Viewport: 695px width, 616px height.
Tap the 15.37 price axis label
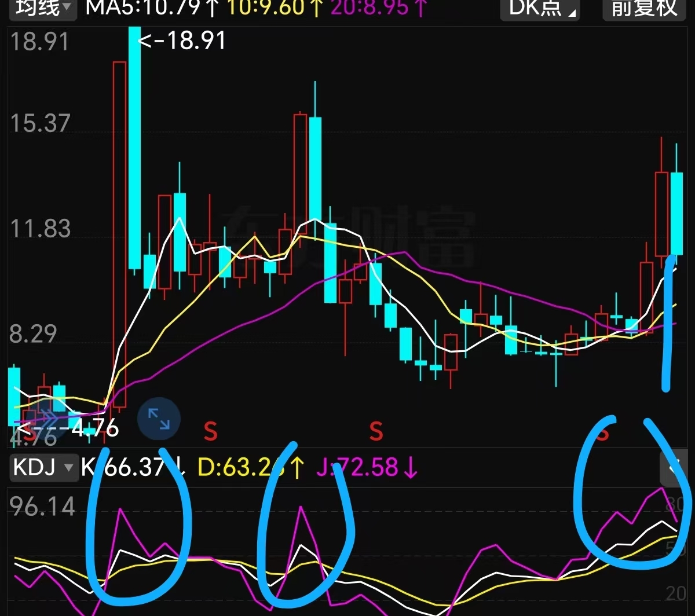40,123
